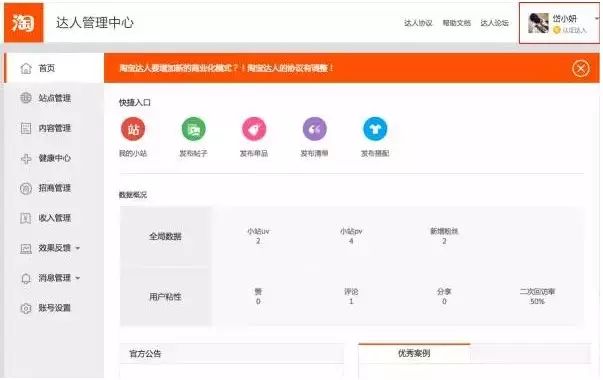Click the 二次回访率 50% value
603x380 pixels.
coord(537,302)
